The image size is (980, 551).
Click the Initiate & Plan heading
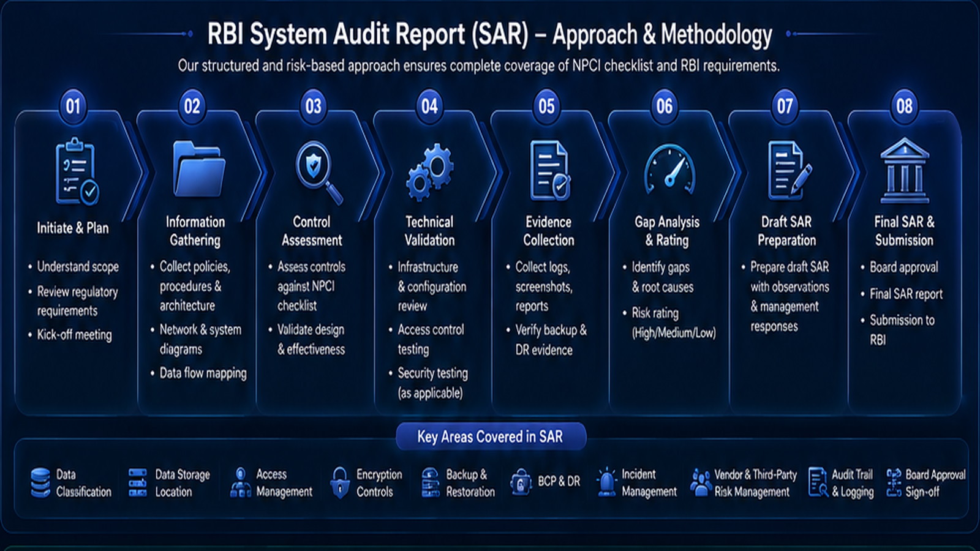coord(73,228)
